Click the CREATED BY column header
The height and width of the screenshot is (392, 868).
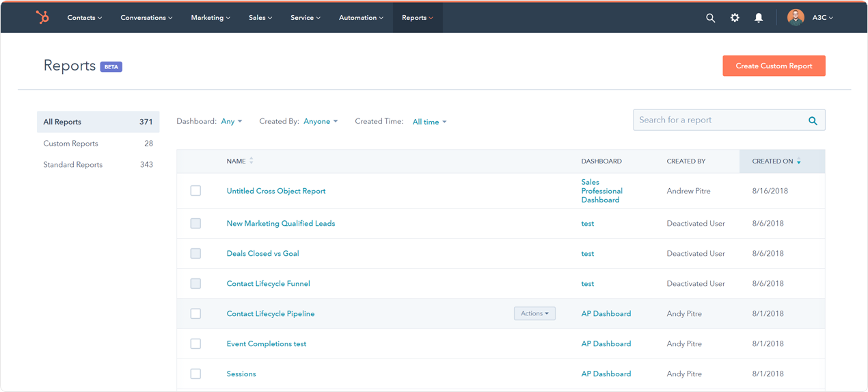686,161
